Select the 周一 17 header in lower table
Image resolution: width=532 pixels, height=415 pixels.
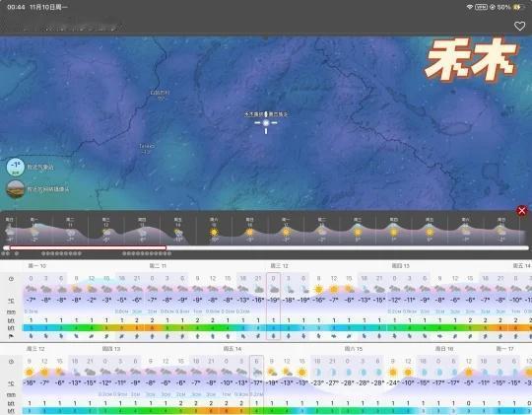[504, 349]
